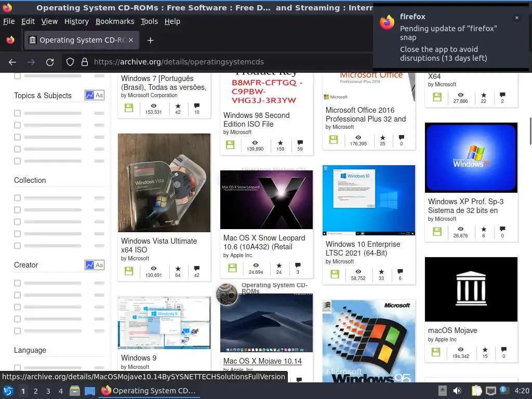Image resolution: width=532 pixels, height=399 pixels.
Task: Open the file manager icon in the taskbar
Action: tap(75, 391)
